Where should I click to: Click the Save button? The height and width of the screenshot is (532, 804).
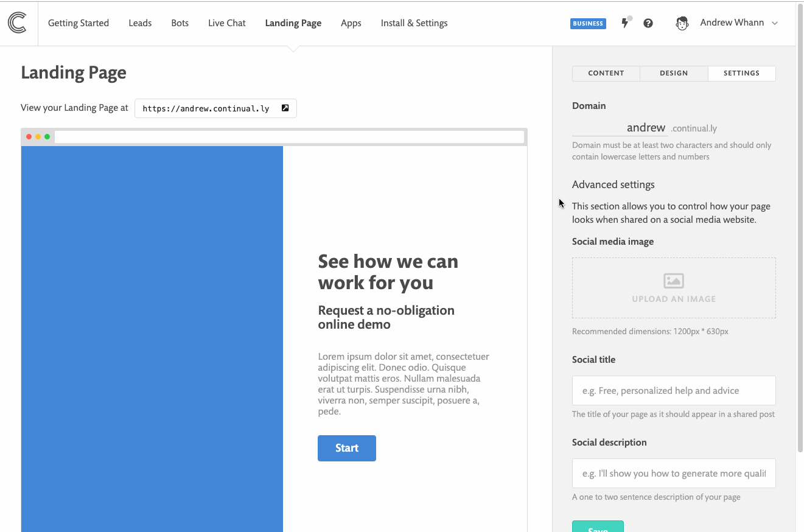coord(598,526)
